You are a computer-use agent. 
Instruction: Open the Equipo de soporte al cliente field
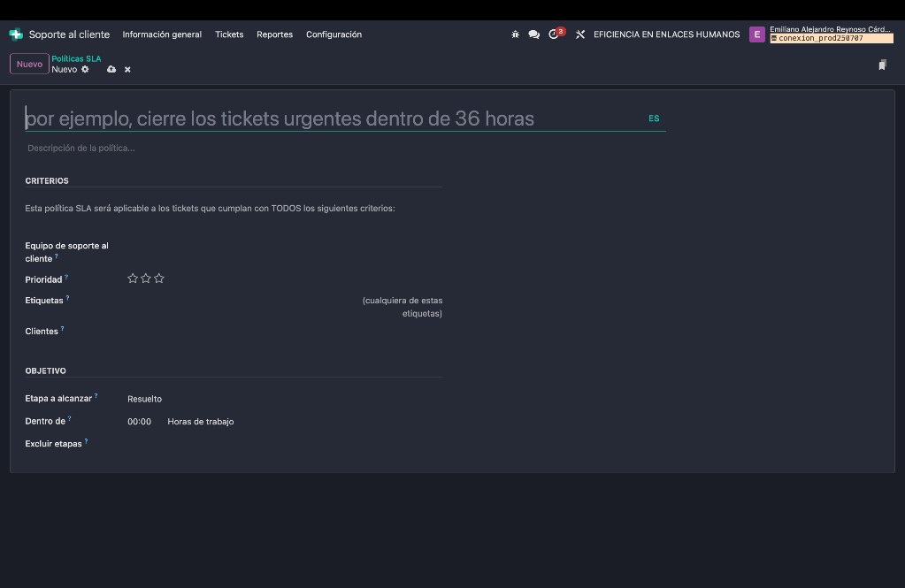(x=283, y=248)
